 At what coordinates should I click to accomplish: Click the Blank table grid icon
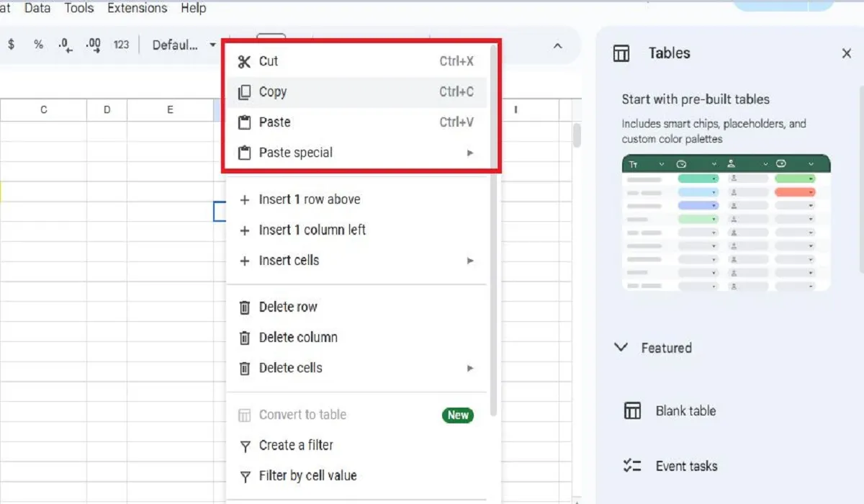click(632, 410)
